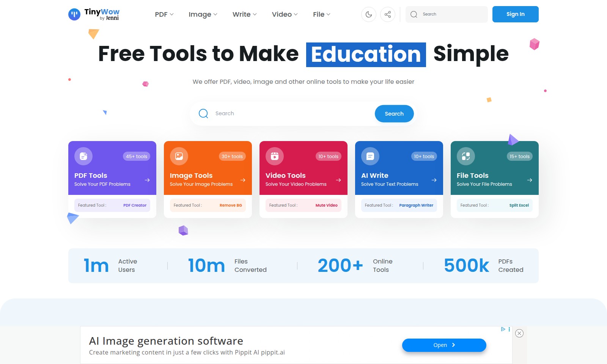This screenshot has width=607, height=364.
Task: Click the blue Search button
Action: coord(394,114)
